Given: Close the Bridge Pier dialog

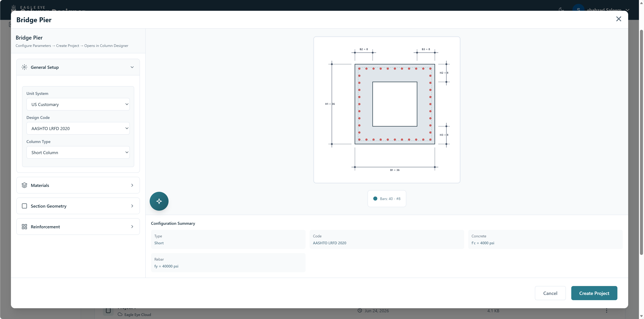Looking at the screenshot, I should (x=619, y=19).
